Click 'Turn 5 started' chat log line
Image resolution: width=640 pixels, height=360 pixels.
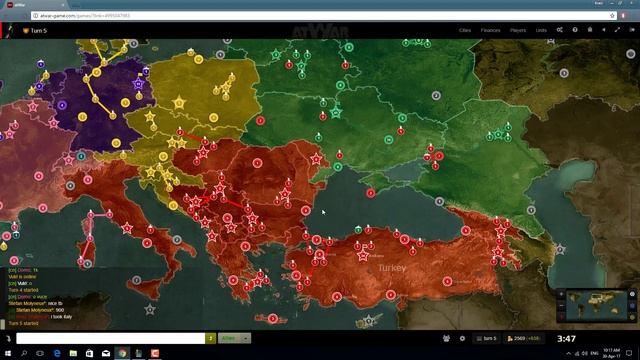24,323
